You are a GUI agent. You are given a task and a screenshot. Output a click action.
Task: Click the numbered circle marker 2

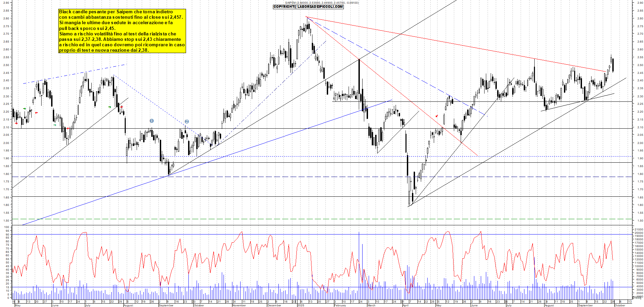pyautogui.click(x=187, y=122)
